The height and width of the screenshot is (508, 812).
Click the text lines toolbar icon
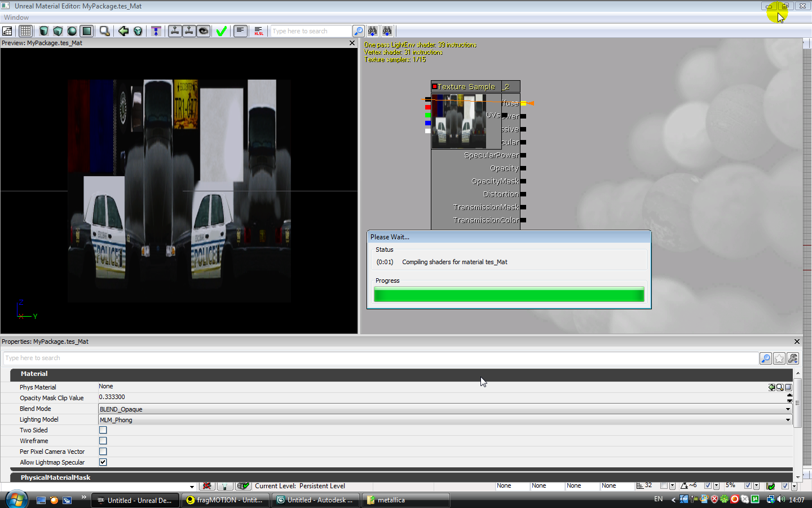coord(240,31)
